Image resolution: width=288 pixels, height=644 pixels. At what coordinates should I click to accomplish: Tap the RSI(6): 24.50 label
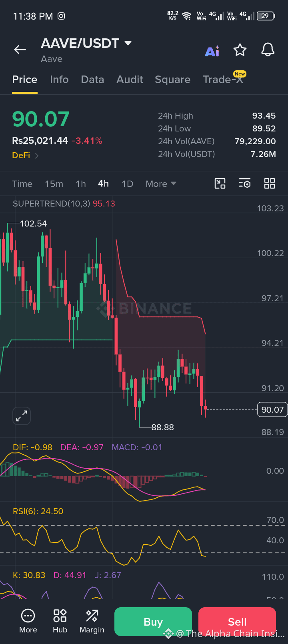38,511
